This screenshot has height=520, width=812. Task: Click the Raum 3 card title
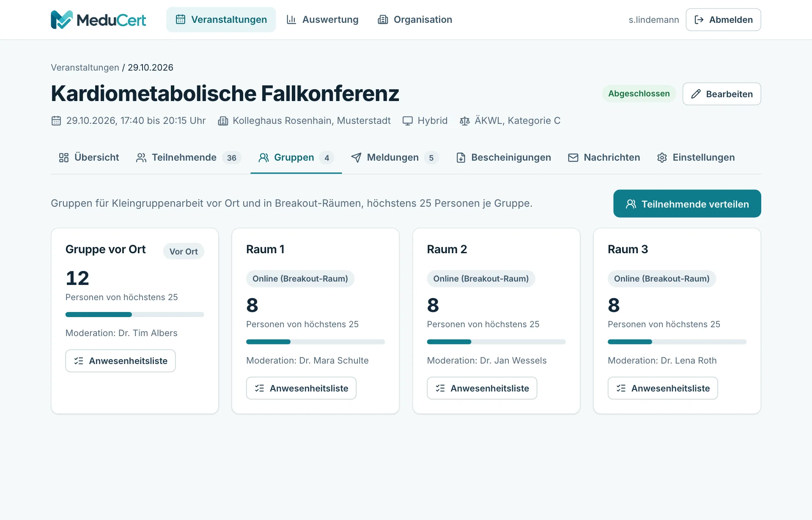click(x=628, y=249)
